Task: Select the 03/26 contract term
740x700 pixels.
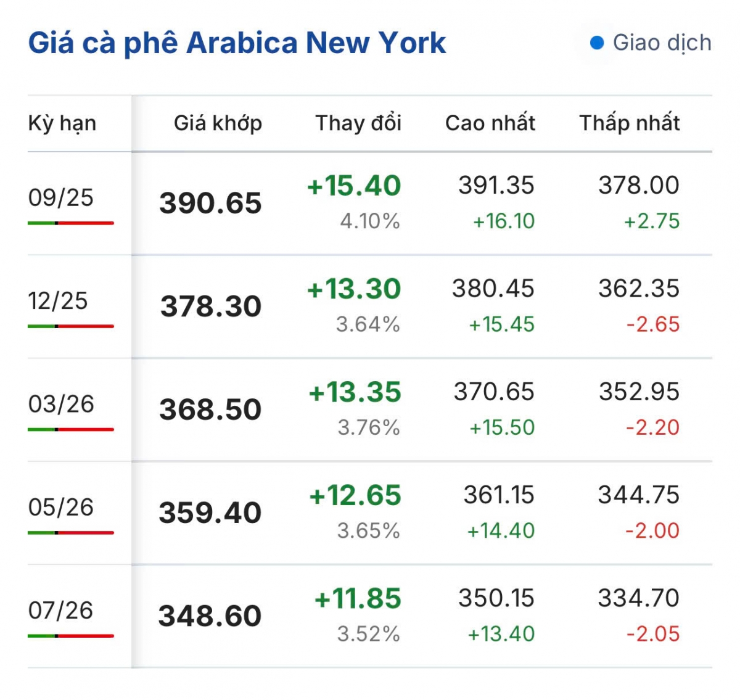Action: coord(61,404)
